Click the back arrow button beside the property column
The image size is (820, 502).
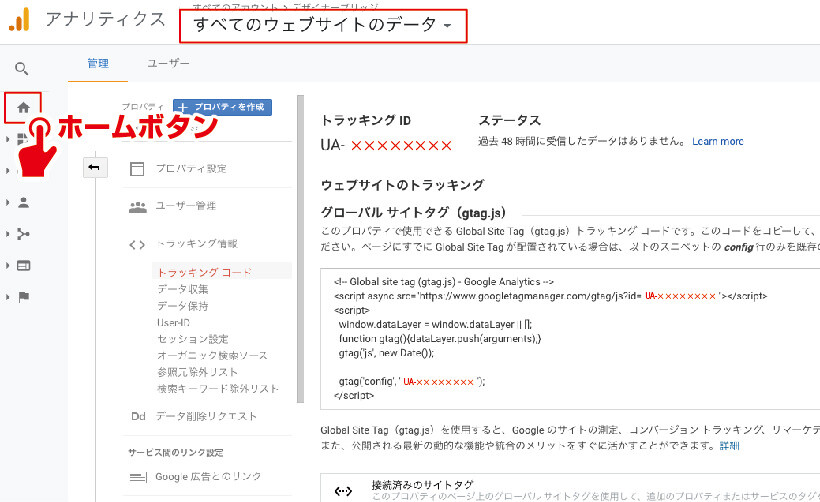pos(94,167)
